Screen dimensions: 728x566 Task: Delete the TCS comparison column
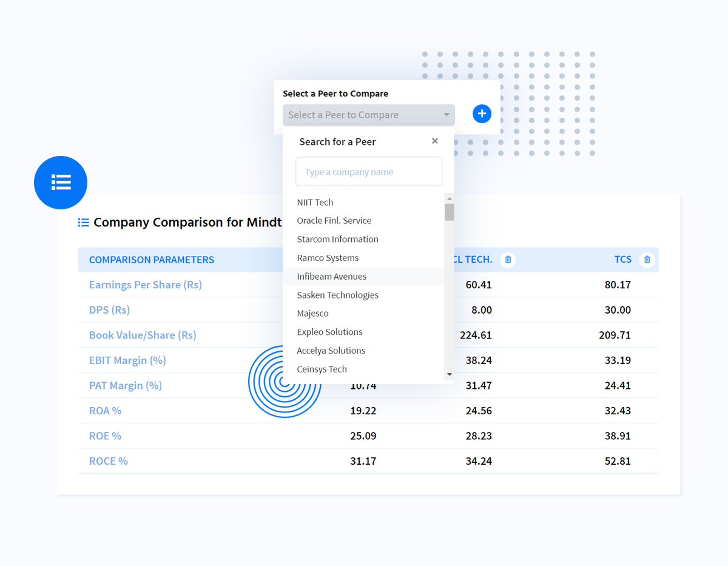647,260
